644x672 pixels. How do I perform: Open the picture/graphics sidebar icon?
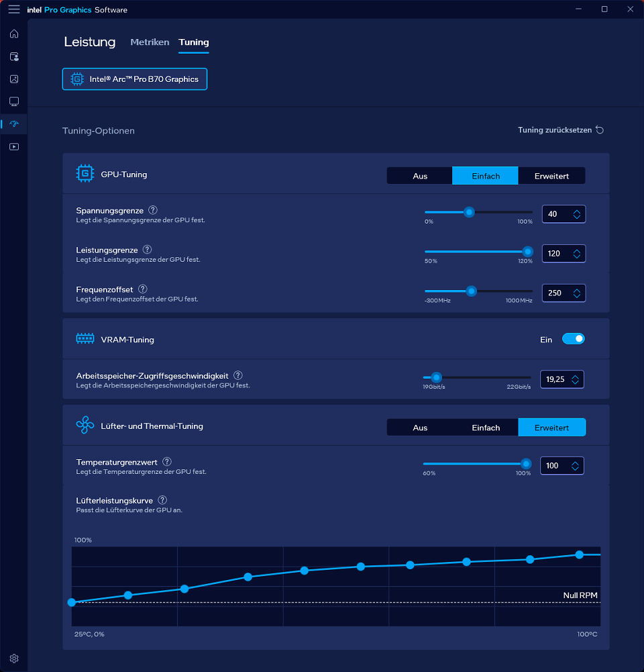(14, 79)
